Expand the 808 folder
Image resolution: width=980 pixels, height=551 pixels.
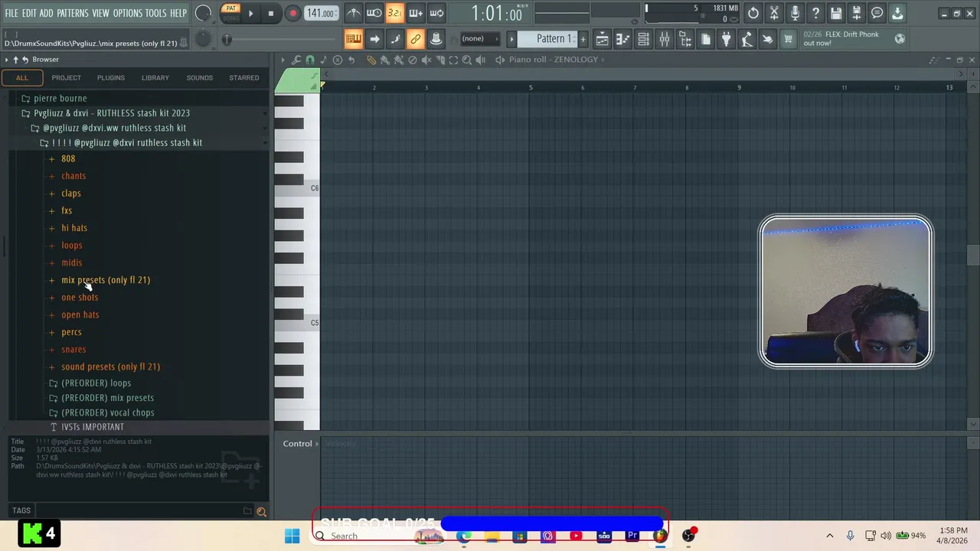point(68,158)
